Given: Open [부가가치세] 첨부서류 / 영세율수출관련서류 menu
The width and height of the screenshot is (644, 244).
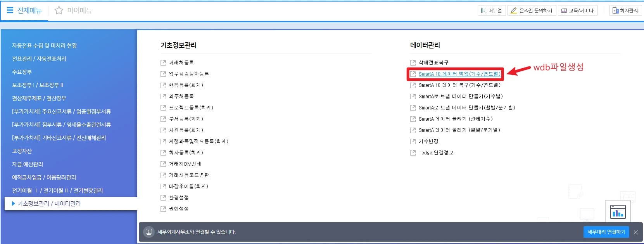Looking at the screenshot, I should pyautogui.click(x=61, y=125).
